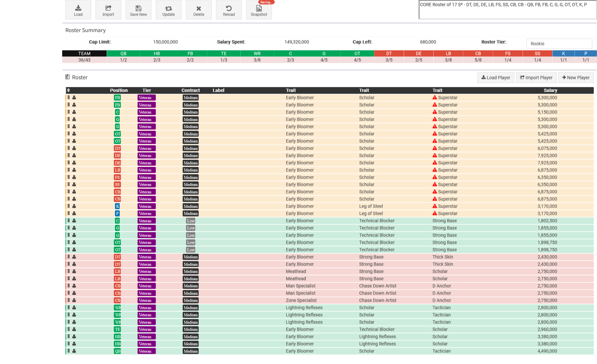The height and width of the screenshot is (364, 597).
Task: Open the Import Player button
Action: (536, 78)
